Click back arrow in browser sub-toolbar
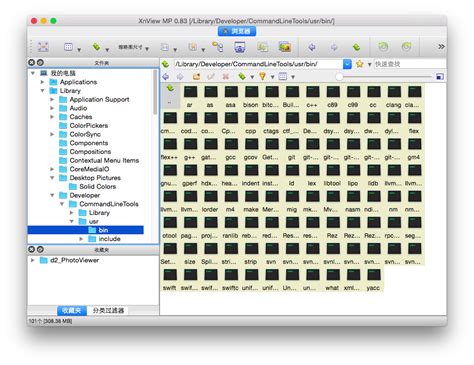Viewport: 474px width, 365px height. tap(166, 77)
